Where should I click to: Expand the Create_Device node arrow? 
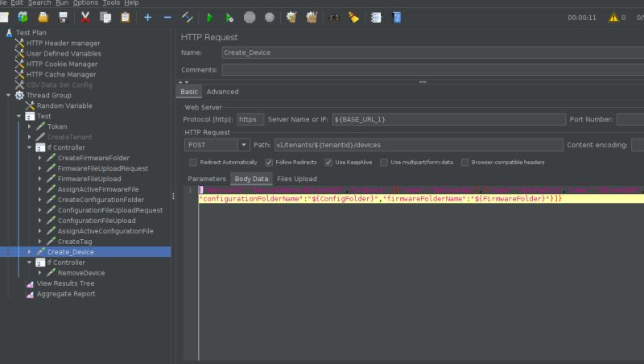click(29, 252)
